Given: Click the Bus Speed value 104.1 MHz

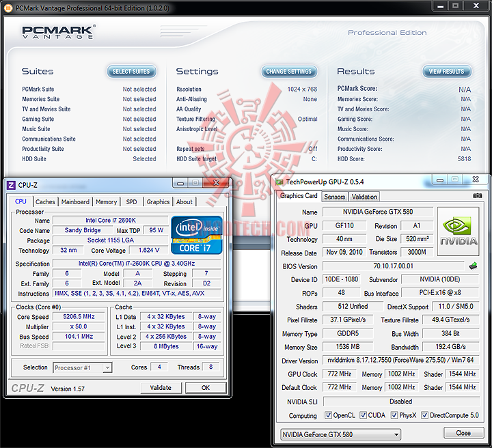Looking at the screenshot, I should coord(79,337).
